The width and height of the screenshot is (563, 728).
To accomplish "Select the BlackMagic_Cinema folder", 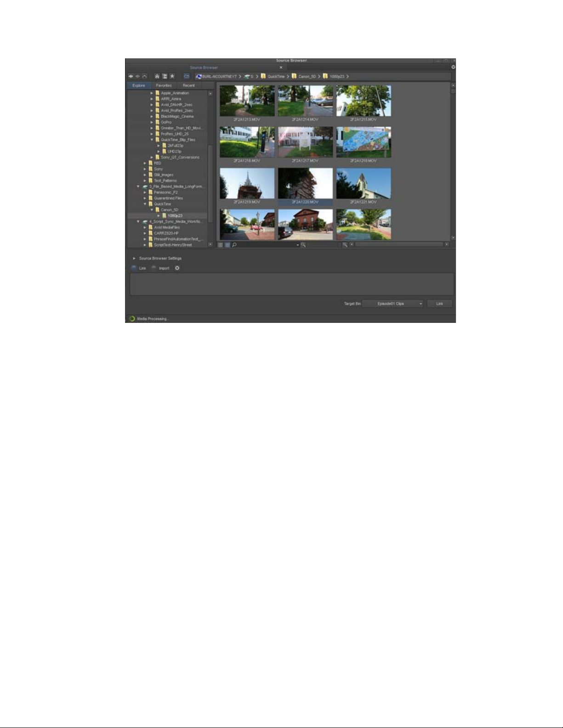I will click(x=177, y=117).
